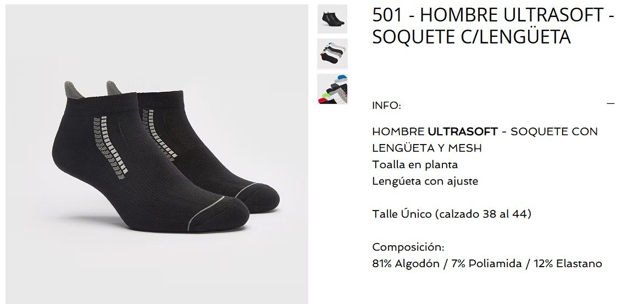Collapse the INFO section with minus icon
Screen dimensions: 644x304
click(610, 103)
